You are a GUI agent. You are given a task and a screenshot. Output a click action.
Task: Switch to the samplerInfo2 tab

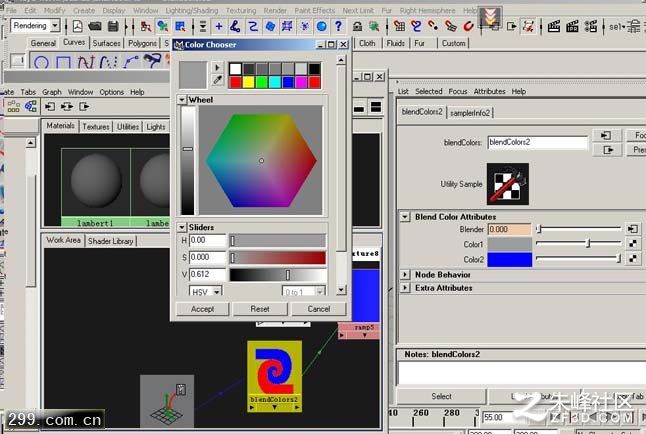tap(470, 113)
